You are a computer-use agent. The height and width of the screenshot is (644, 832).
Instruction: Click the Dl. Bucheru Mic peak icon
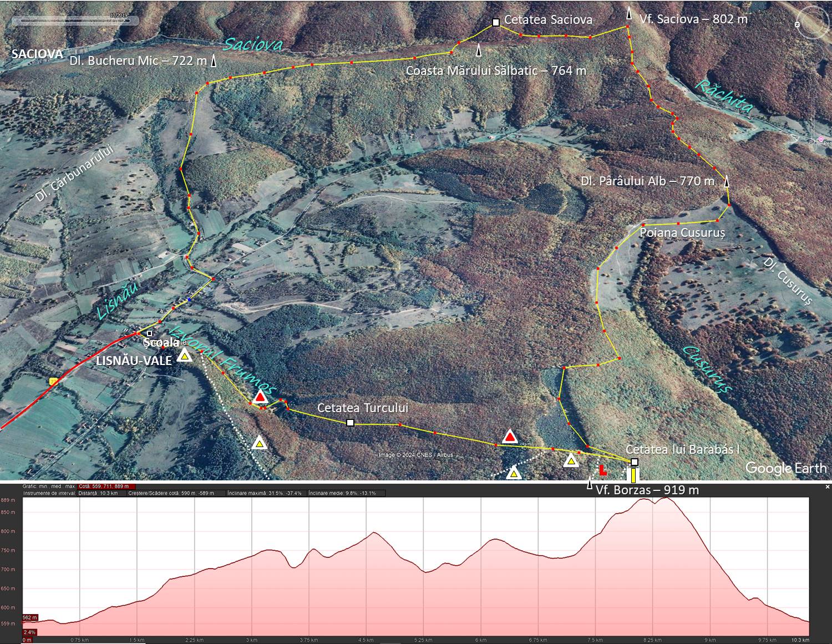213,62
